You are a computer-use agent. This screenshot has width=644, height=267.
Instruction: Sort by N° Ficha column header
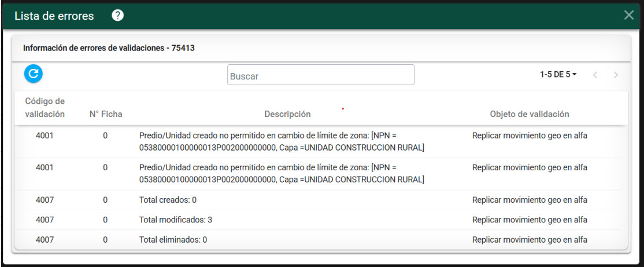pos(105,114)
